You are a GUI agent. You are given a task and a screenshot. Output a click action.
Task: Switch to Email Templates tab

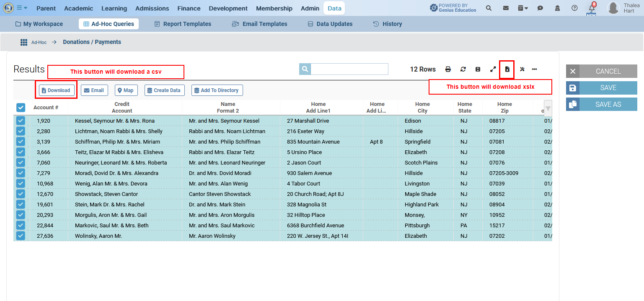(x=260, y=24)
